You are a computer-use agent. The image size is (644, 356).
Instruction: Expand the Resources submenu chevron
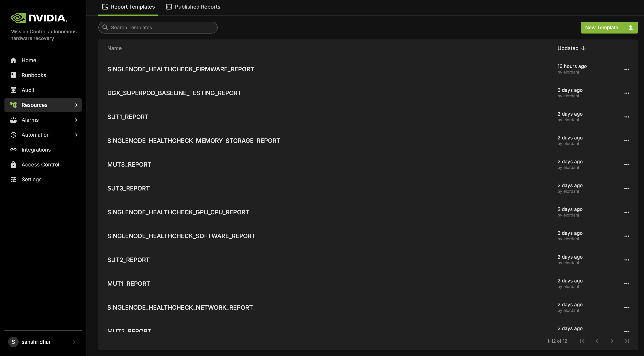pos(77,105)
